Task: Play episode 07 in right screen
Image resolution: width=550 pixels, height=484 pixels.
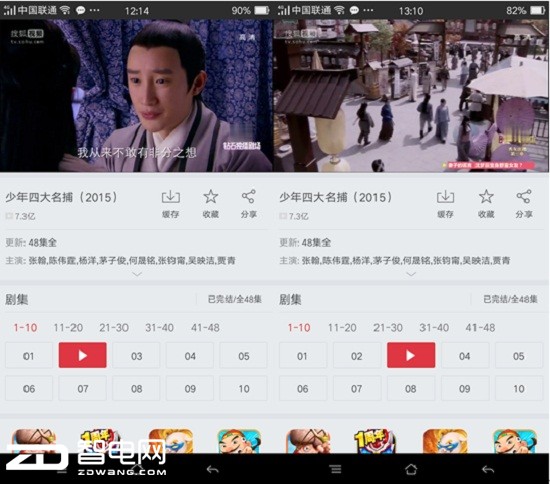Action: 357,388
